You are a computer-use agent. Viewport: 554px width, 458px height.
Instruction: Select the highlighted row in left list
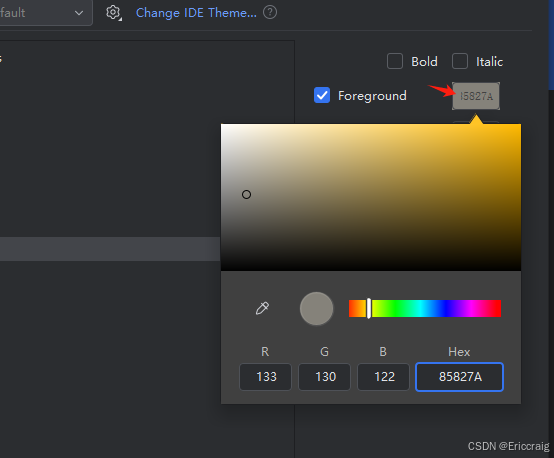point(110,249)
